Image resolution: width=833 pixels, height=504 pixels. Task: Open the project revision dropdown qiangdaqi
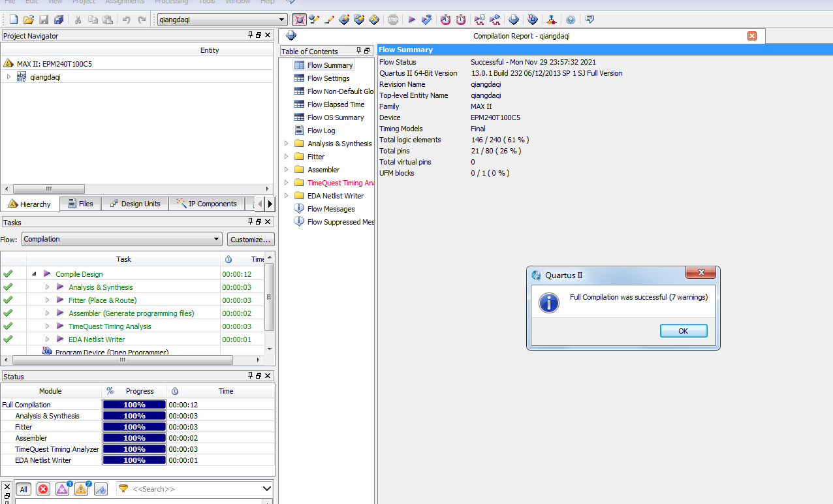coord(222,20)
